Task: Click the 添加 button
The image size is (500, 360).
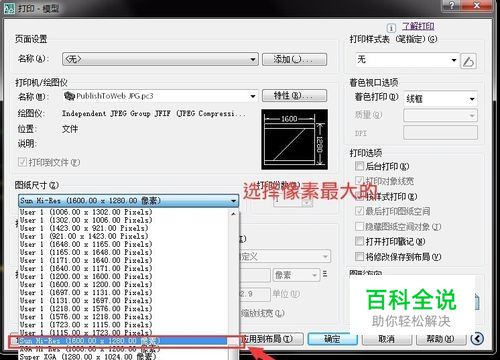Action: click(294, 59)
